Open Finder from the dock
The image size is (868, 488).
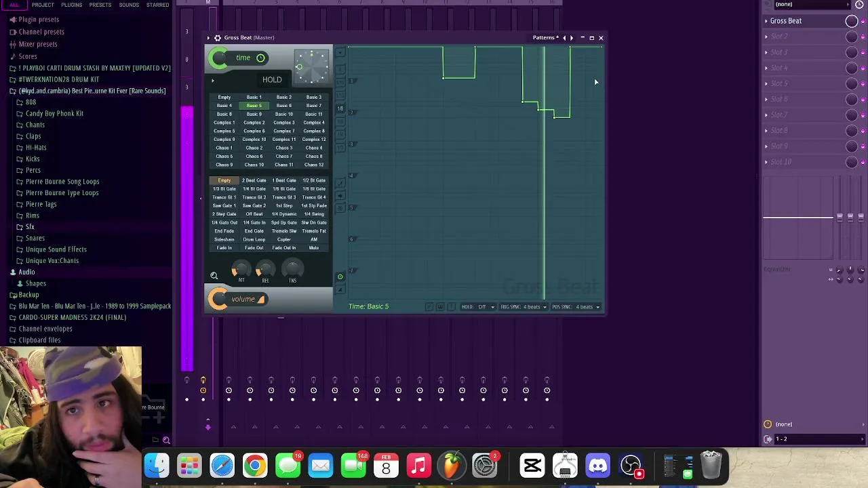coord(157,466)
